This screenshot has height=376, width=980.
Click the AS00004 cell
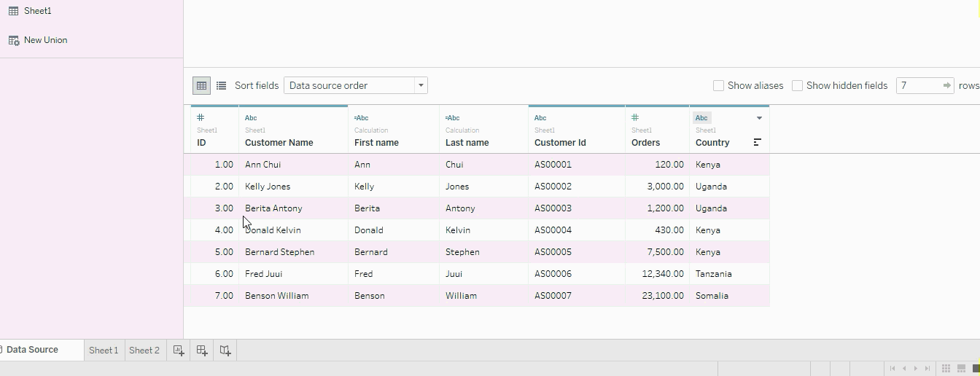577,230
